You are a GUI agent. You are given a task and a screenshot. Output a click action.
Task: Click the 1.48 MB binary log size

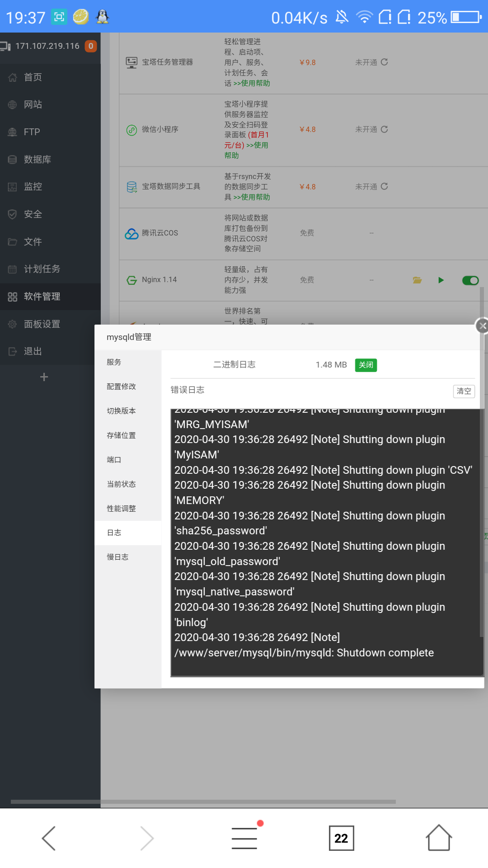click(x=331, y=365)
